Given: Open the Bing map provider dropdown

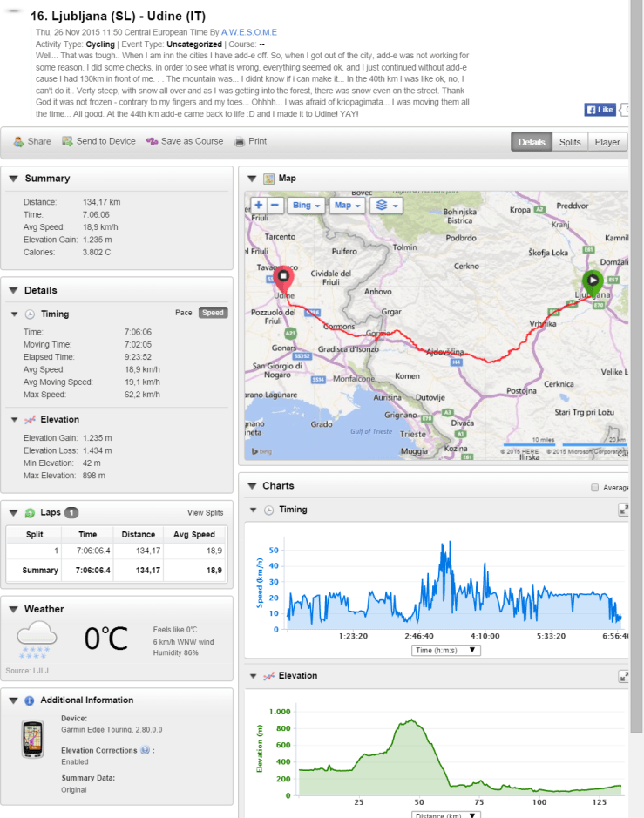Looking at the screenshot, I should [x=306, y=206].
